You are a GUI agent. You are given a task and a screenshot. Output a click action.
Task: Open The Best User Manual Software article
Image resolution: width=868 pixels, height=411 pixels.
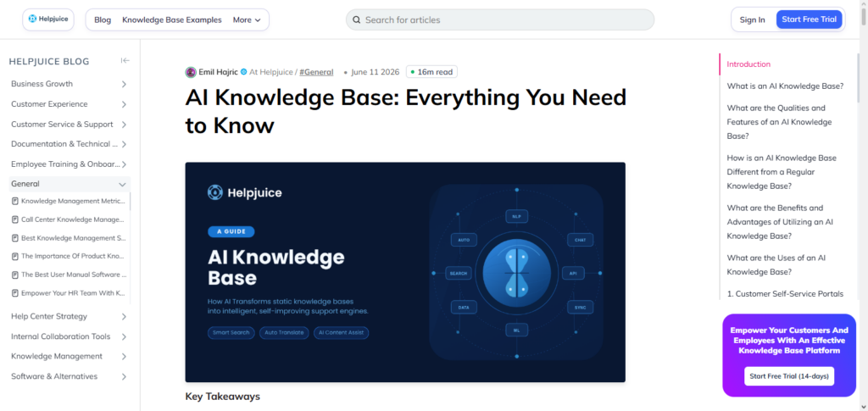74,275
